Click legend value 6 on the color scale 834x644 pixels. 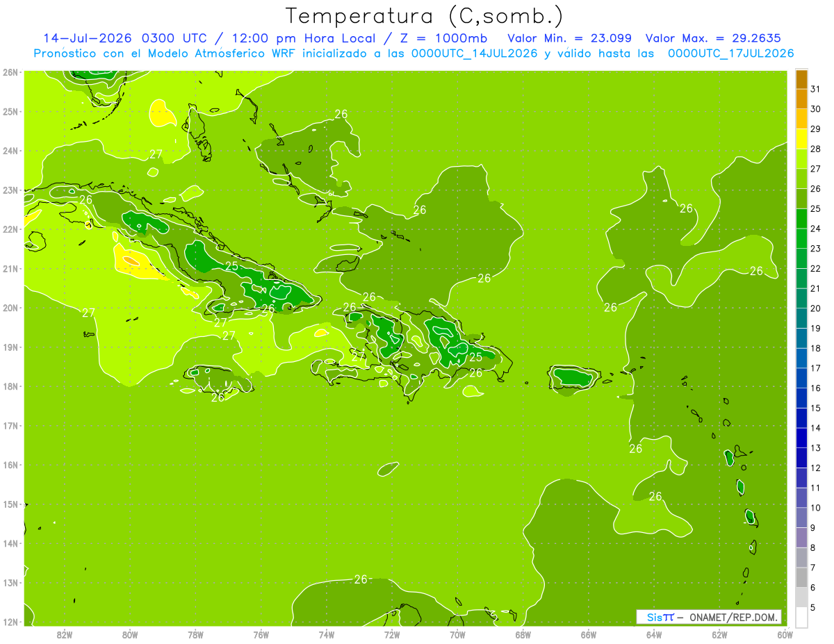[813, 588]
